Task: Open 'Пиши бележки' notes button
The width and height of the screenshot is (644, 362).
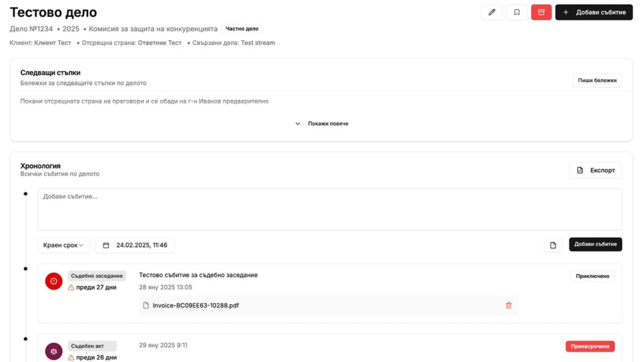Action: click(597, 80)
